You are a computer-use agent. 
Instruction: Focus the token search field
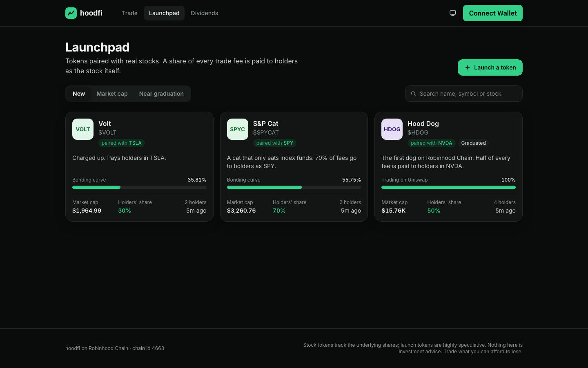pyautogui.click(x=464, y=94)
